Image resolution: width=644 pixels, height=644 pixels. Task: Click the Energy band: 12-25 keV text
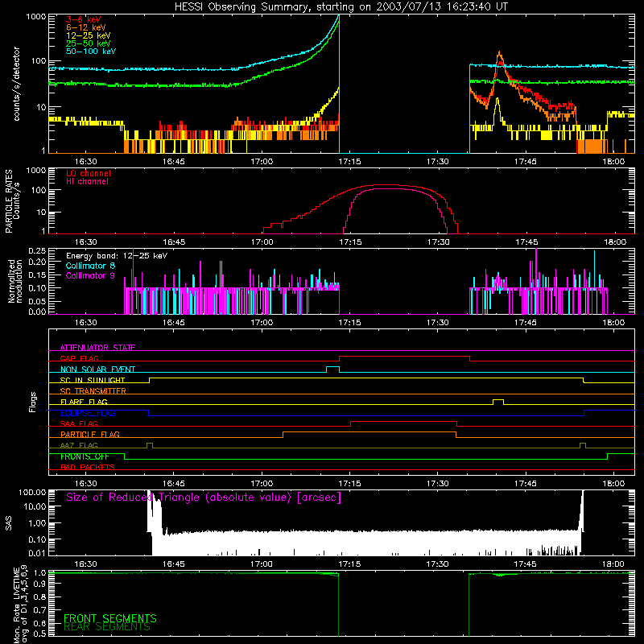(117, 256)
